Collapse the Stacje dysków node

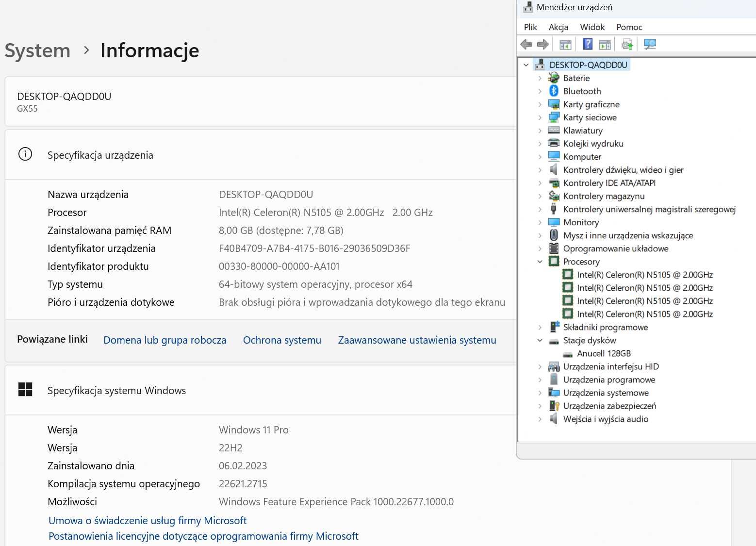[540, 340]
